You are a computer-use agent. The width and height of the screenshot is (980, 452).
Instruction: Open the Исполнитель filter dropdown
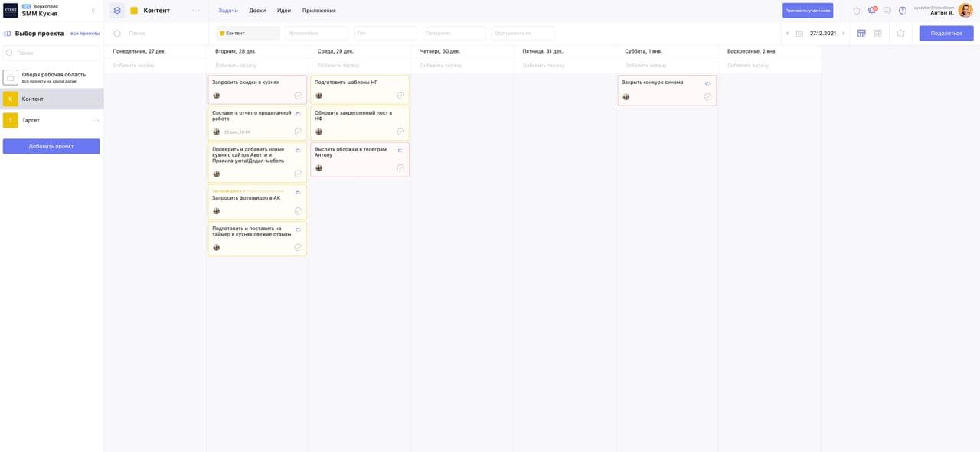(x=316, y=34)
